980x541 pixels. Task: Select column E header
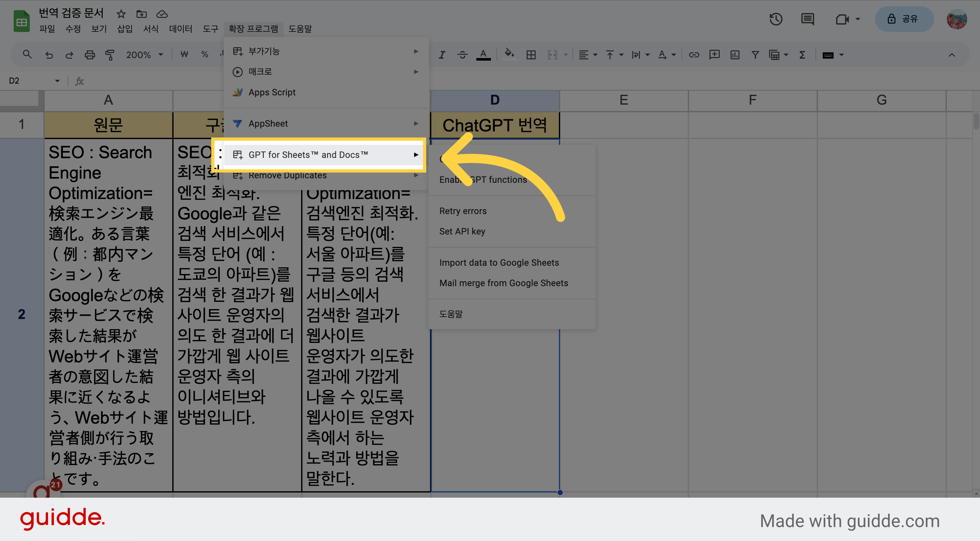coord(624,100)
